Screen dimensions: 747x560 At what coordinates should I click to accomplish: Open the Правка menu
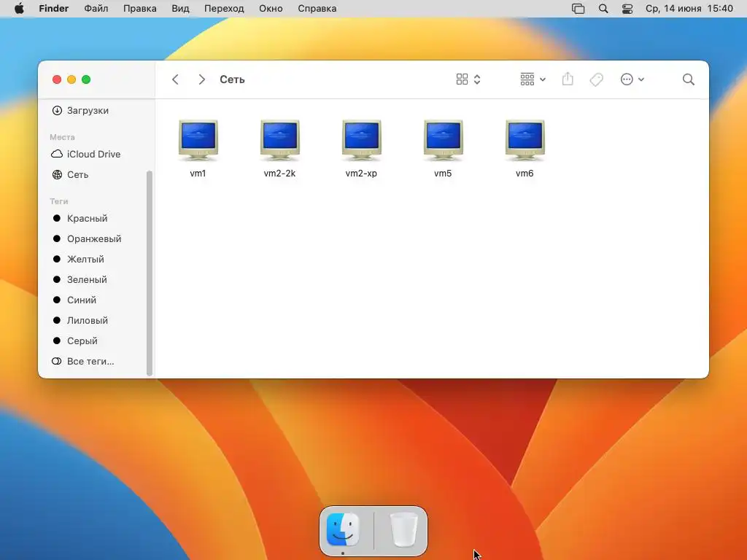139,9
